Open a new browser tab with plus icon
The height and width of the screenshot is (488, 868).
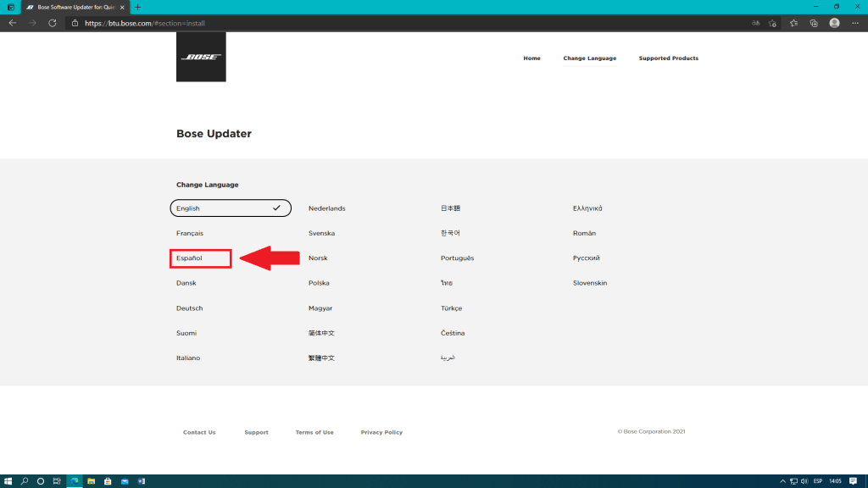(x=138, y=7)
